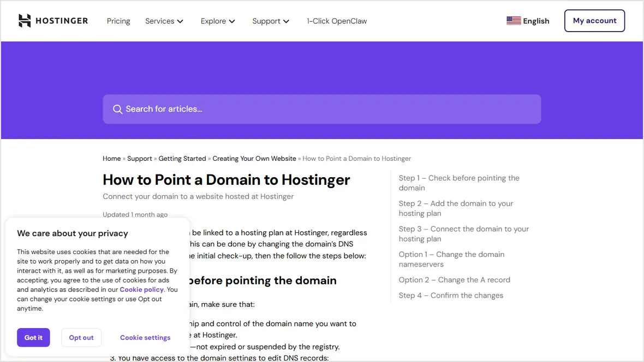The height and width of the screenshot is (362, 644).
Task: Jump to Step 3 – Connect the domain
Action: tap(464, 234)
